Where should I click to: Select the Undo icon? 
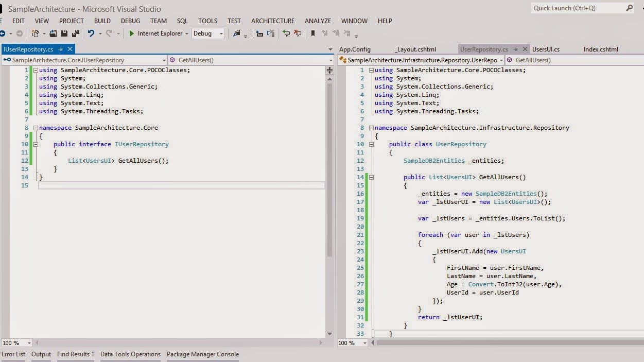tap(91, 33)
